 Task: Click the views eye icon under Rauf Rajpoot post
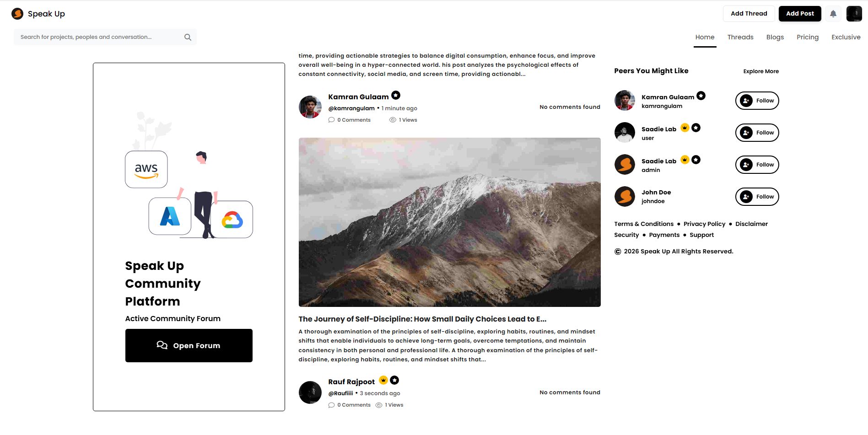[x=379, y=405]
